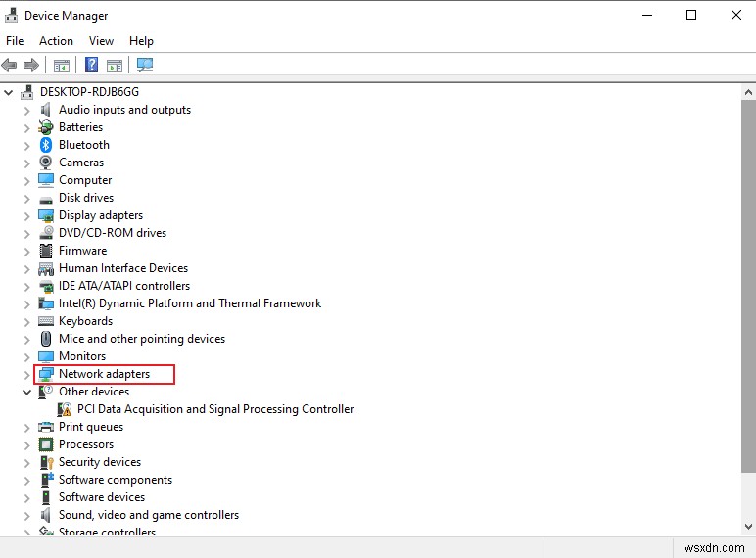Select the Security devices label
The image size is (756, 558).
click(x=100, y=462)
